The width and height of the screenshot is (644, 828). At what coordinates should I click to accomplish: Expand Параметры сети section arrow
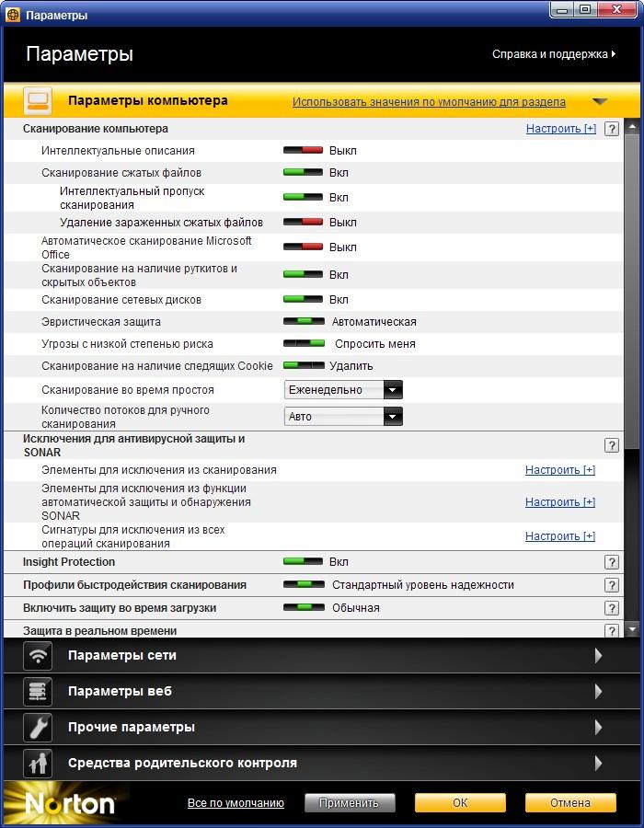click(598, 655)
